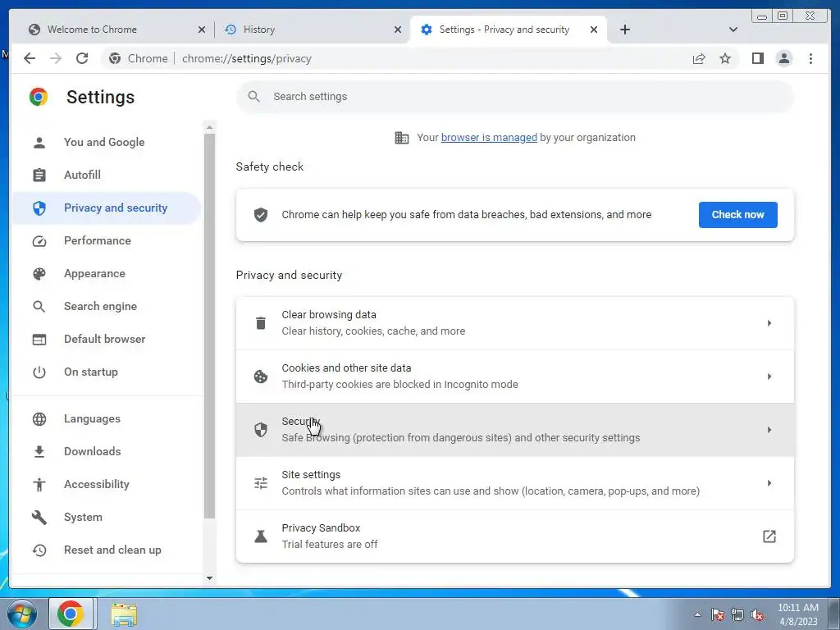Open Privacy Sandbox external link icon
This screenshot has height=630, width=840.
tap(769, 536)
